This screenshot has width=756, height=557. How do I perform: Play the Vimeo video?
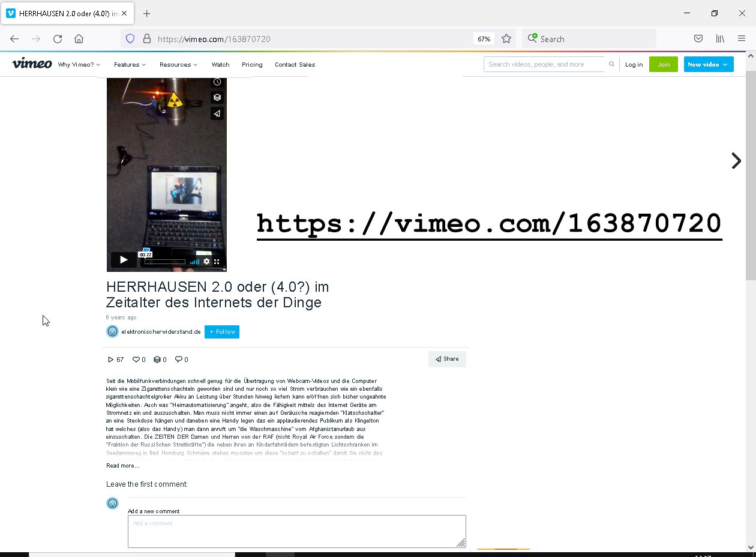point(123,260)
